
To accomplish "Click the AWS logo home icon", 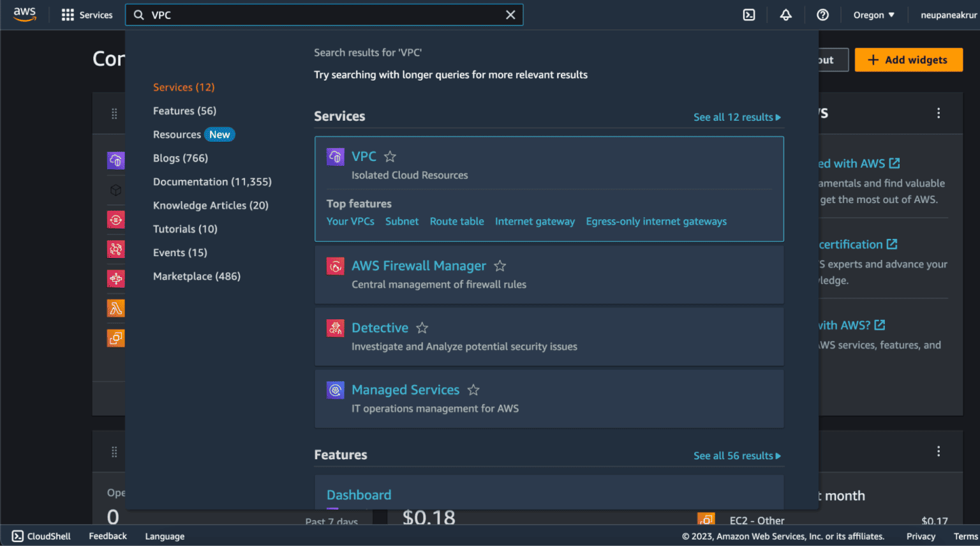I will click(x=25, y=15).
